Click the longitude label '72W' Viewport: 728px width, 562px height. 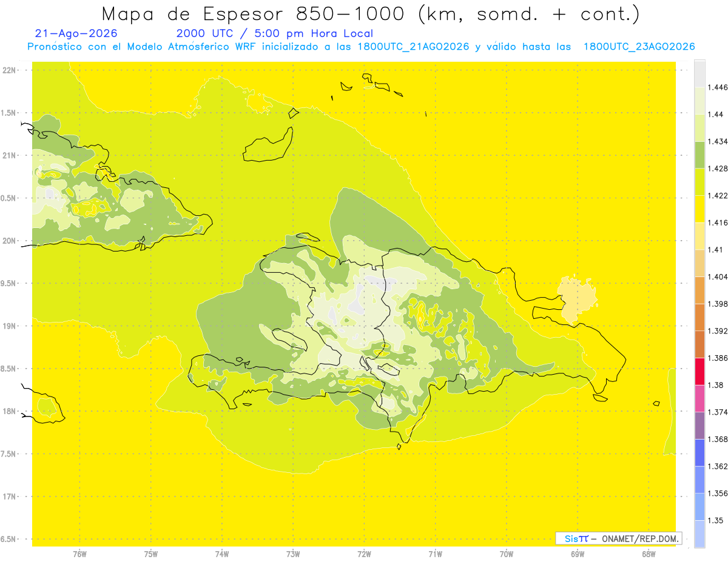pos(364,554)
